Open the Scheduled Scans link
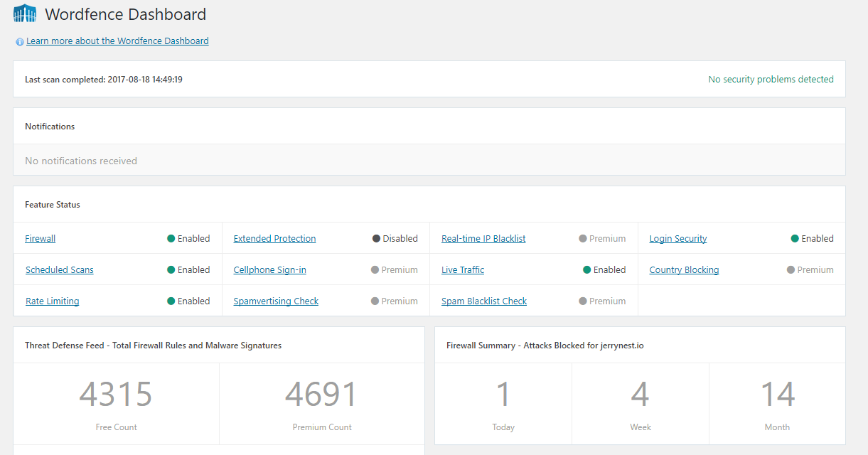Image resolution: width=868 pixels, height=455 pixels. [60, 270]
